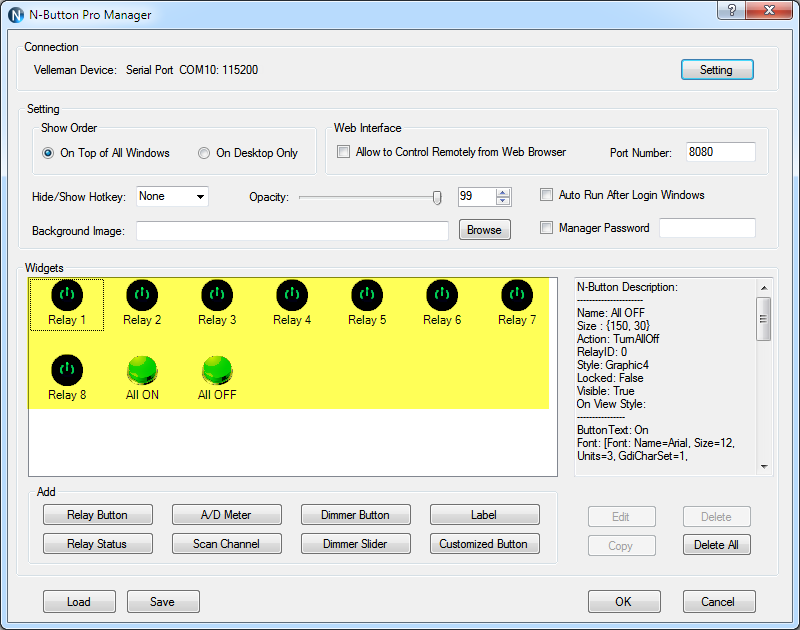The width and height of the screenshot is (800, 630).
Task: Enable Auto Run After Login Windows
Action: coord(546,195)
